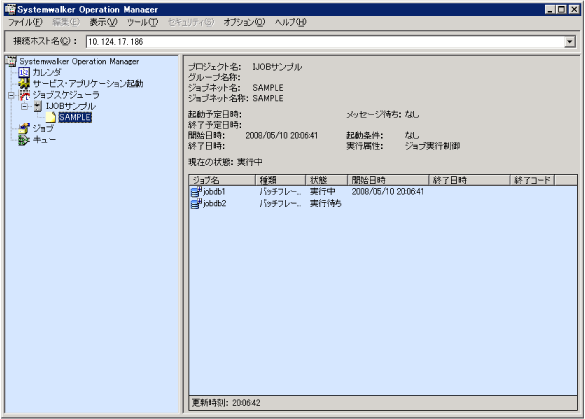The width and height of the screenshot is (585, 419).
Task: Select the キュー queue icon
Action: tap(24, 140)
